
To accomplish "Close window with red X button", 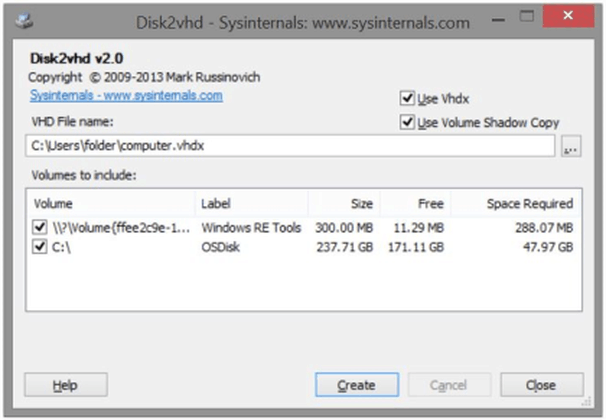I will [x=568, y=16].
